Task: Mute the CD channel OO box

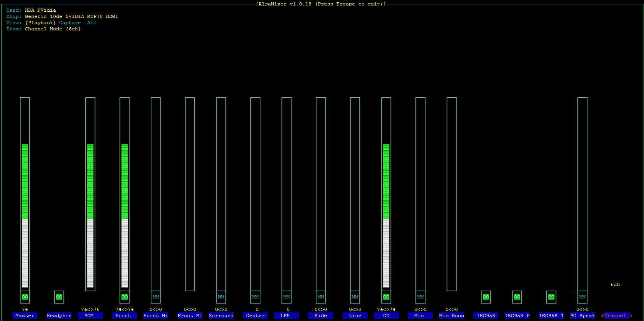Action: 386,297
